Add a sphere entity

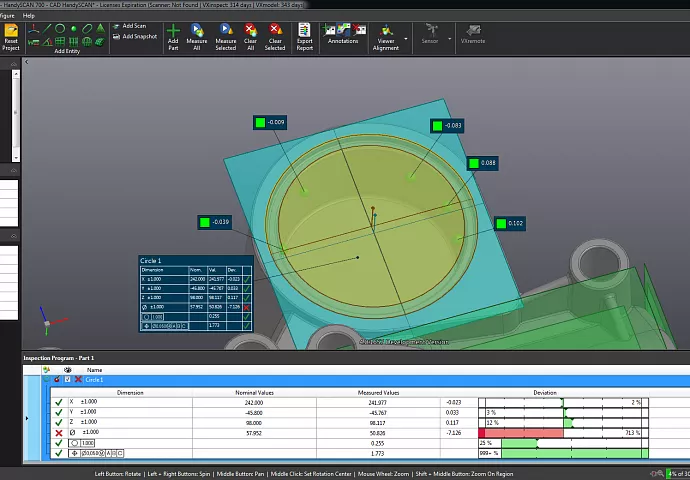pyautogui.click(x=87, y=42)
